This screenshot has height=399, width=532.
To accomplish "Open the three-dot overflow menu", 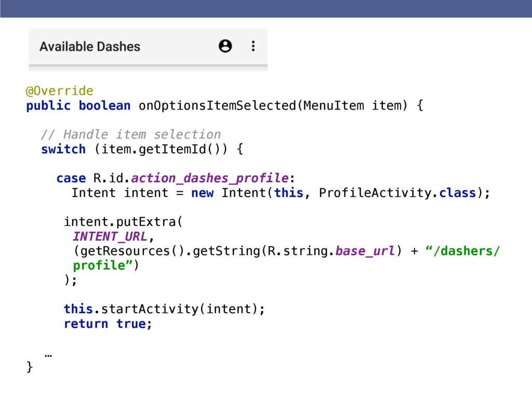I will [x=253, y=46].
